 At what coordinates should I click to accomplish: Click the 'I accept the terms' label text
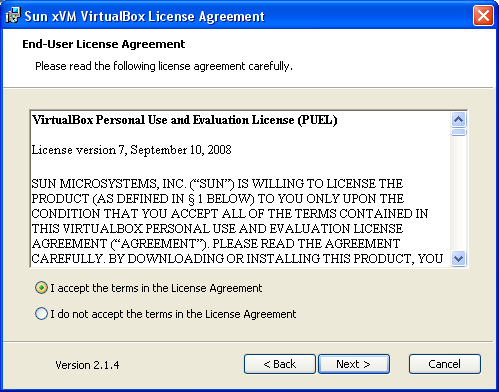(x=156, y=288)
